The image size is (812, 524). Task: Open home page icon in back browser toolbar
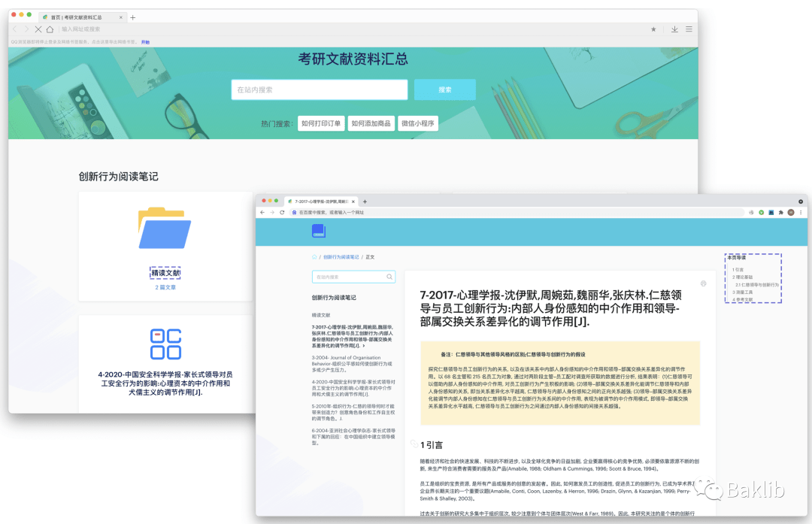50,29
